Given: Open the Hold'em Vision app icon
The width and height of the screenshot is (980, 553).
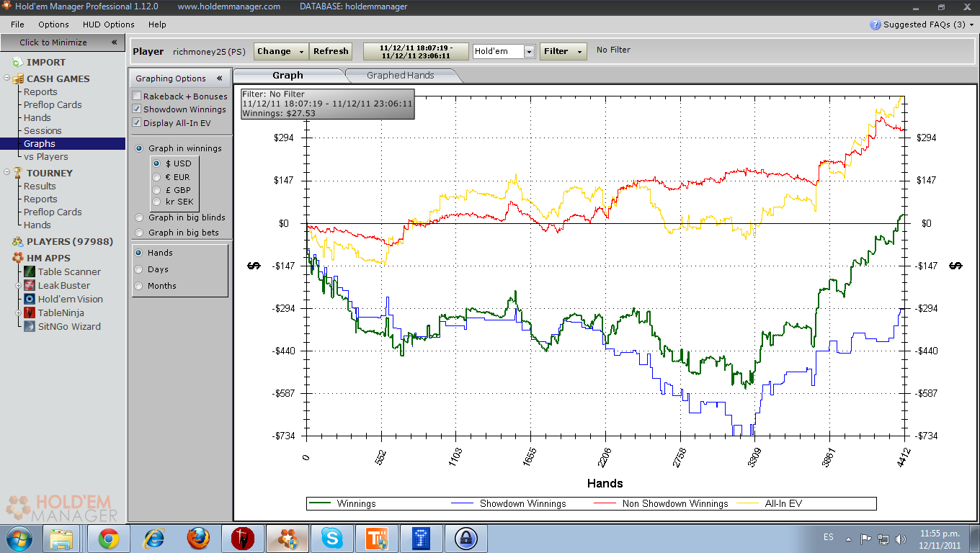Looking at the screenshot, I should (30, 299).
